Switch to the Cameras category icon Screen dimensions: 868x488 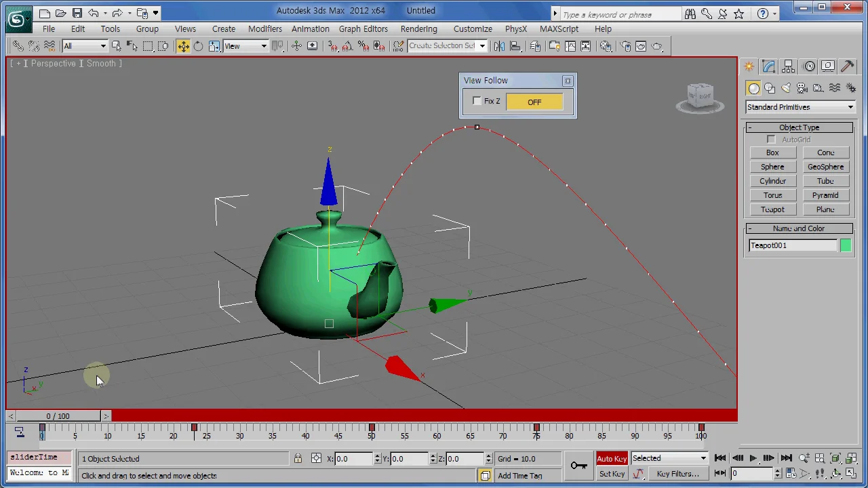(x=802, y=88)
